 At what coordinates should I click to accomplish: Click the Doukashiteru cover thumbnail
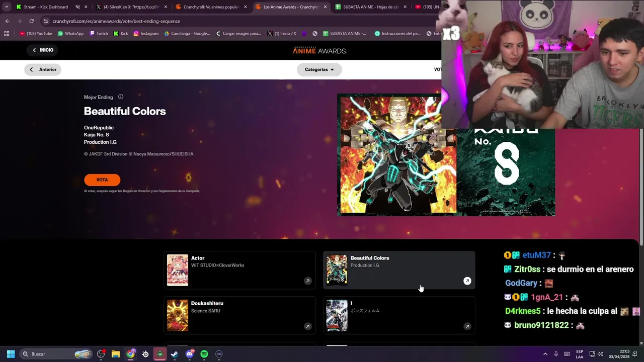click(x=178, y=315)
